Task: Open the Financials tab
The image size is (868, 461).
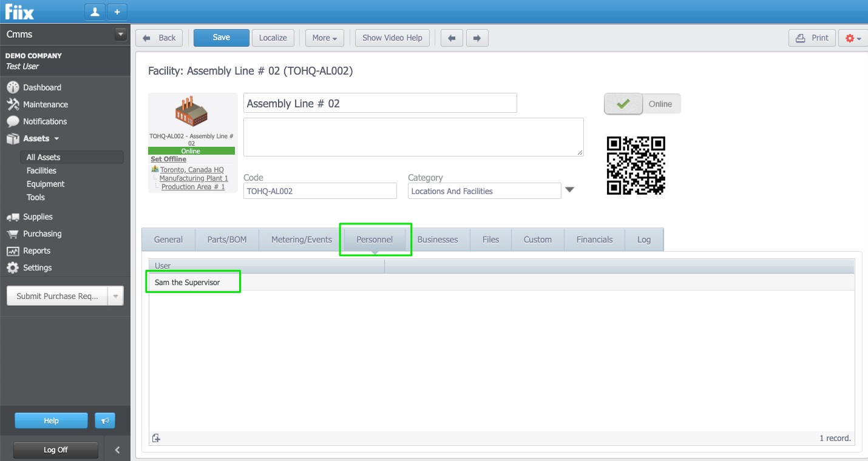Action: click(594, 240)
